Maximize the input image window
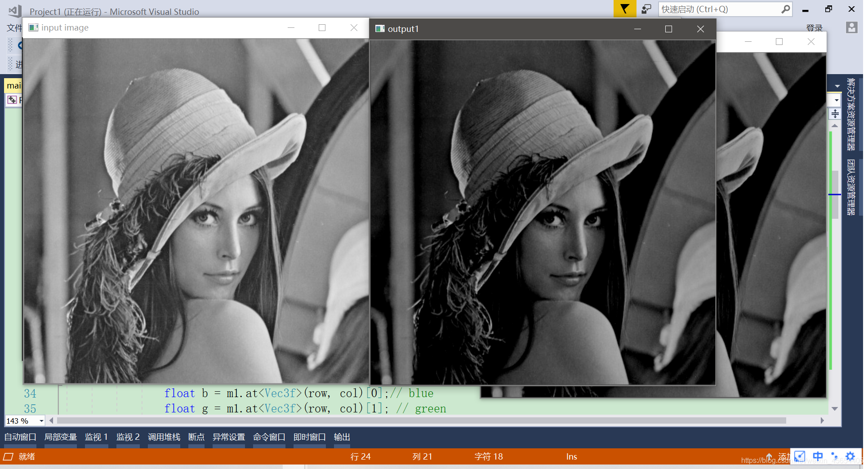868x469 pixels. (322, 28)
